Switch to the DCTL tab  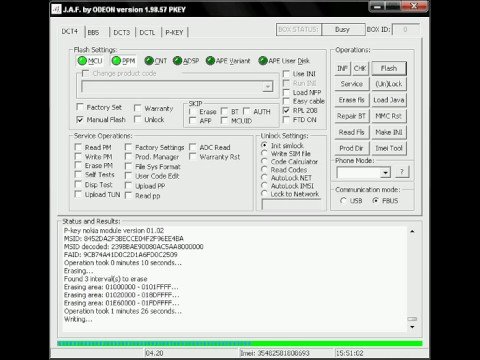tap(147, 32)
